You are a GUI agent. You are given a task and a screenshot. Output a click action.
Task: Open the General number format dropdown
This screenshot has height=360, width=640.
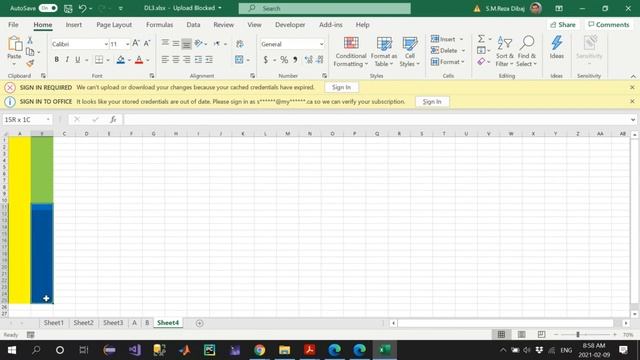pos(321,44)
